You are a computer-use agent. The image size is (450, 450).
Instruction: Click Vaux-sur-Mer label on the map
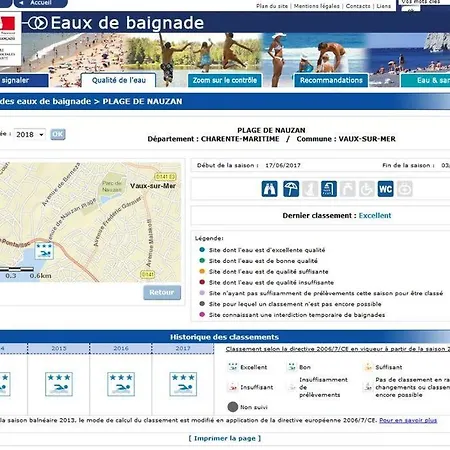(x=153, y=186)
